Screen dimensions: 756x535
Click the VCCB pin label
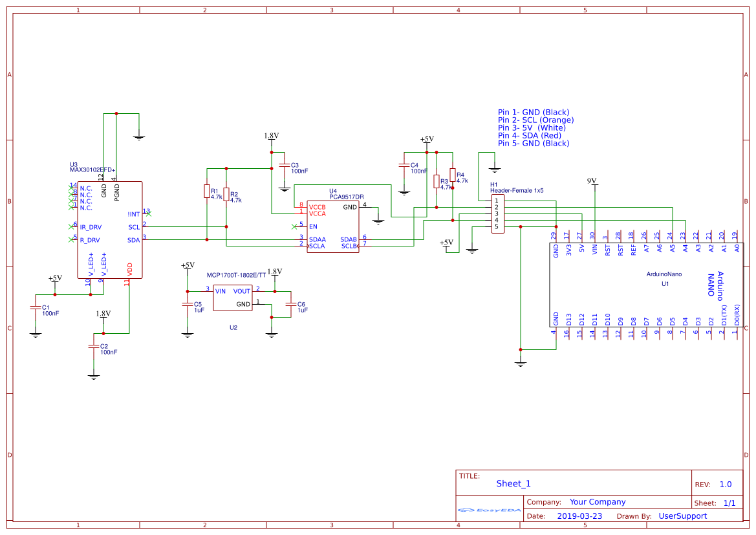[x=318, y=207]
